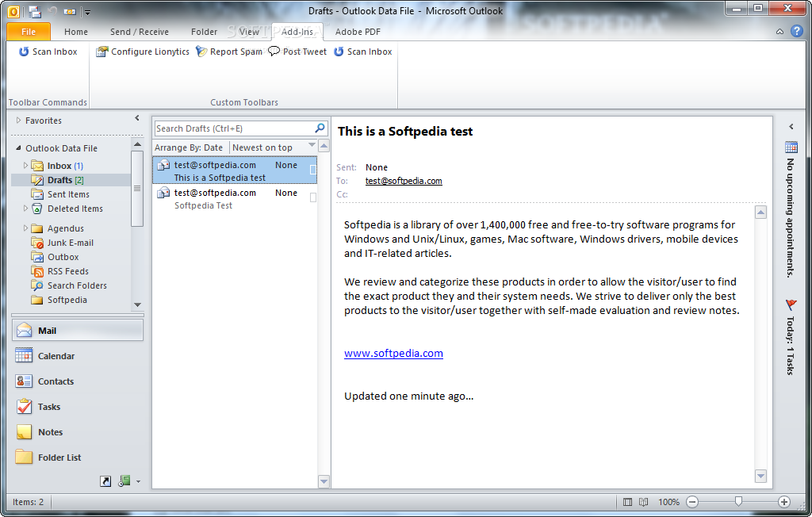This screenshot has width=812, height=517.
Task: Collapse the Outlook Data File tree
Action: point(19,148)
